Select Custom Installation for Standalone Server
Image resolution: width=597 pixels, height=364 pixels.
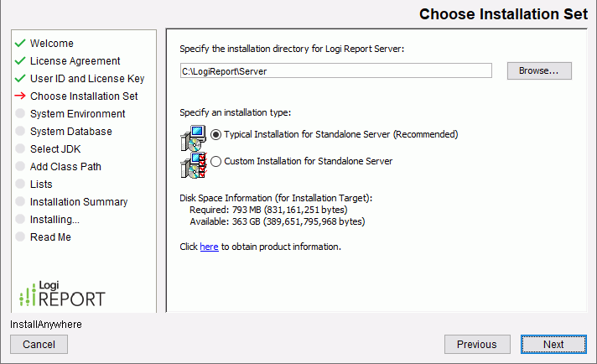216,161
